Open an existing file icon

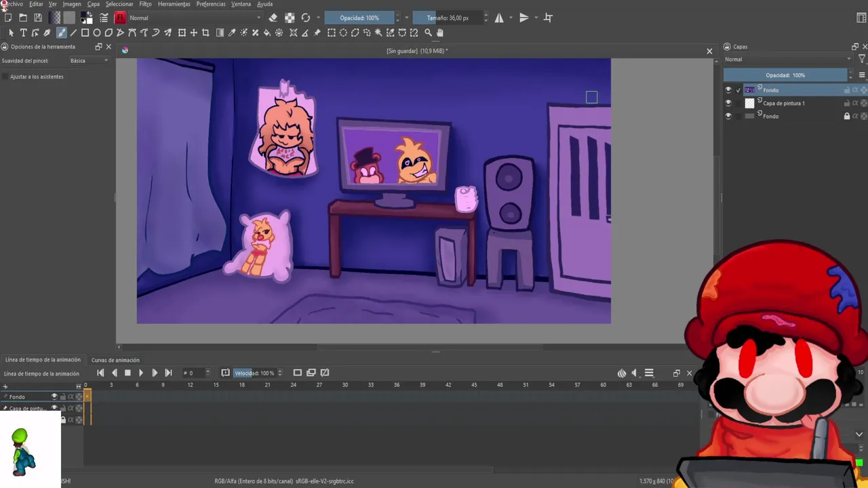tap(23, 18)
